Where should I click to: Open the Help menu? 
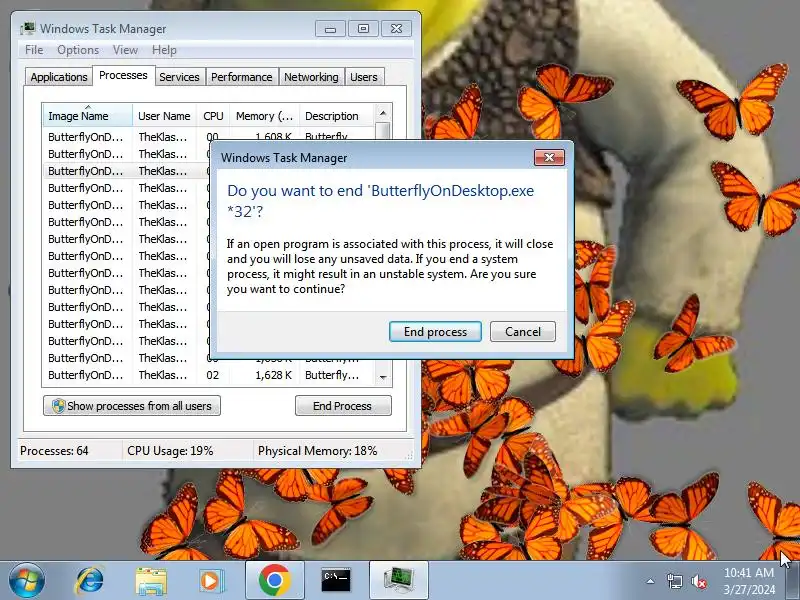click(164, 50)
